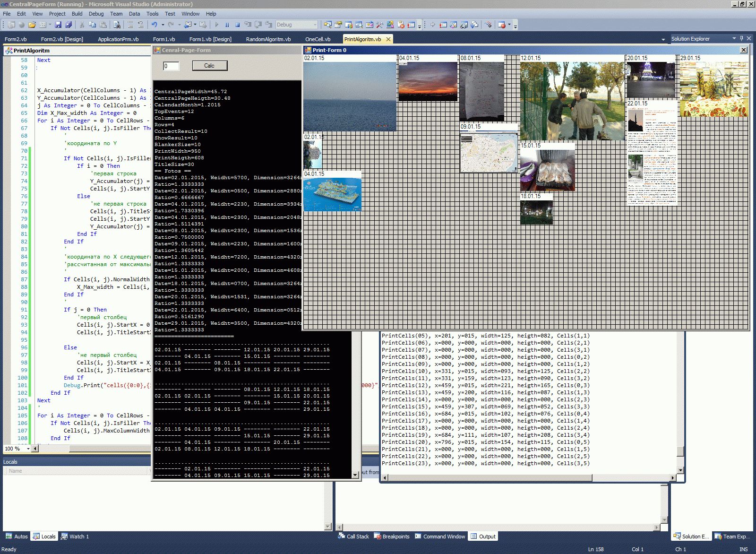Switch to the Autos panel tab
Image resolution: width=756 pixels, height=554 pixels.
[x=17, y=537]
